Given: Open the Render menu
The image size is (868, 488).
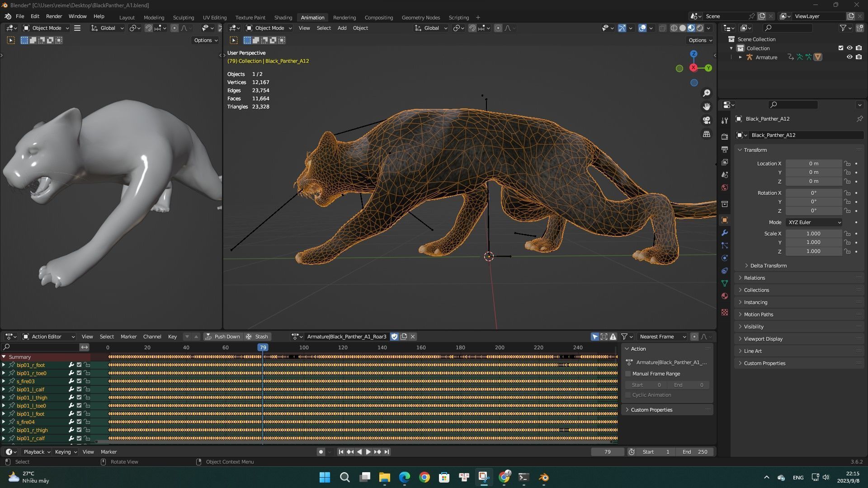Looking at the screenshot, I should click(x=54, y=16).
